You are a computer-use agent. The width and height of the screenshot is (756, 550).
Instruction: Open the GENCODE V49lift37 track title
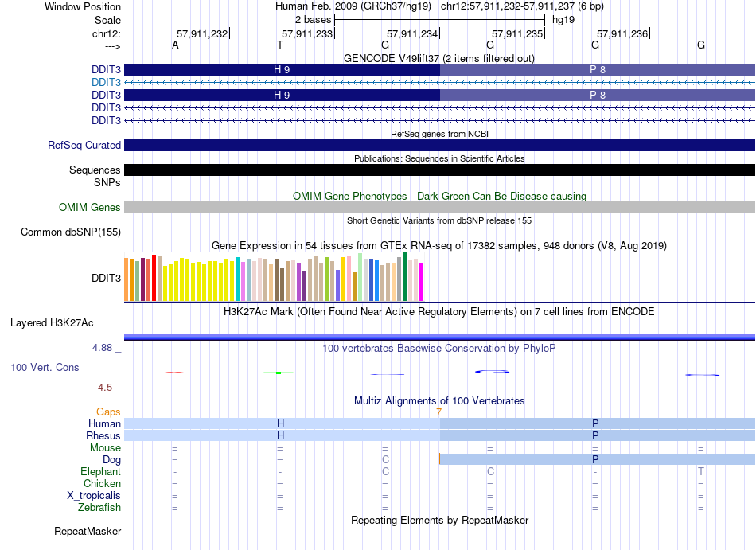click(x=439, y=58)
